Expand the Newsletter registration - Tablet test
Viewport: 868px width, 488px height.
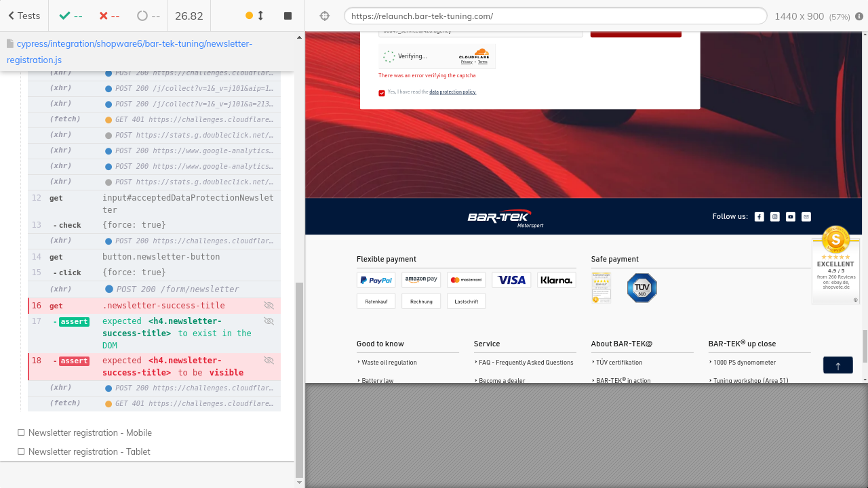pos(89,451)
